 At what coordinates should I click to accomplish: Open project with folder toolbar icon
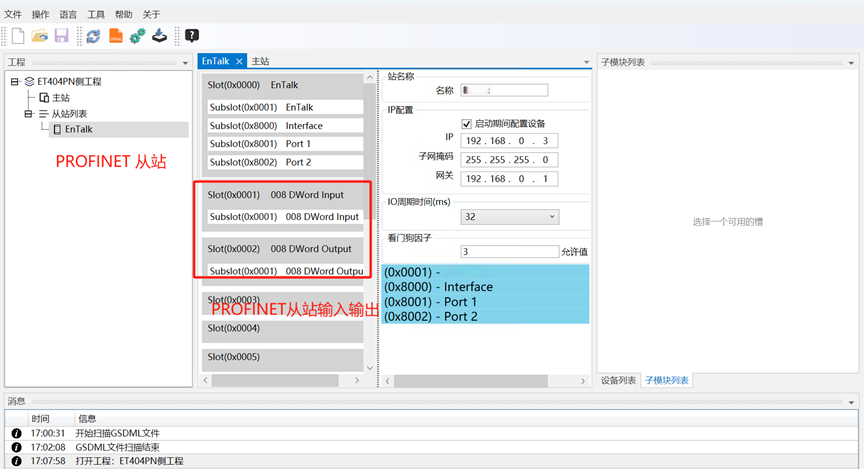[x=39, y=36]
